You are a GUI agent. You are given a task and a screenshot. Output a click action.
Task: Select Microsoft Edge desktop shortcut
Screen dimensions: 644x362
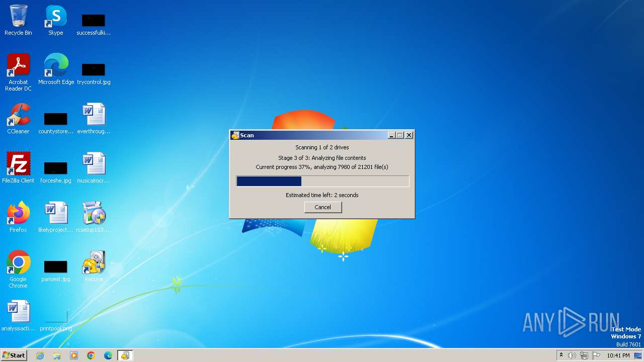[56, 70]
